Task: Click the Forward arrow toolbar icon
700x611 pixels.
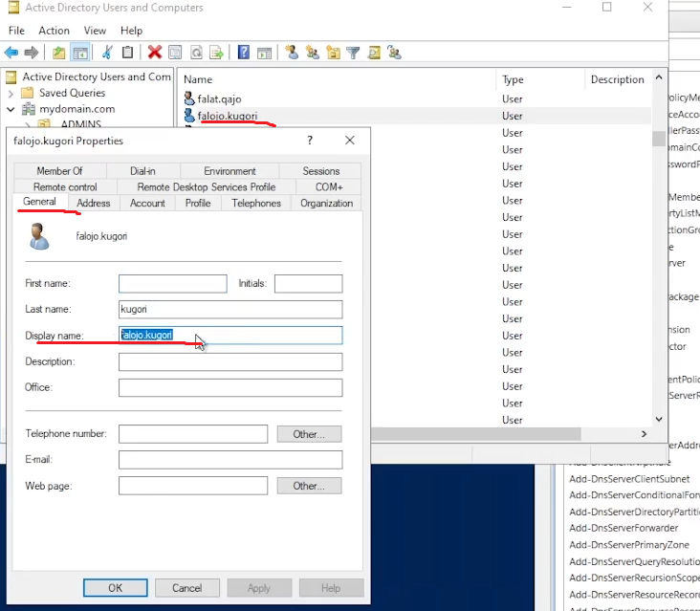Action: click(32, 53)
